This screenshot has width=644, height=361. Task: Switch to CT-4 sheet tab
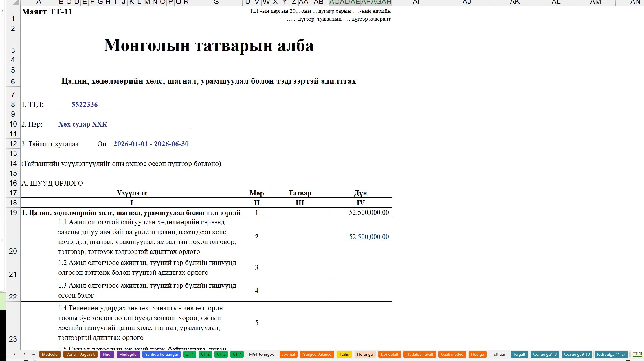[237, 354]
